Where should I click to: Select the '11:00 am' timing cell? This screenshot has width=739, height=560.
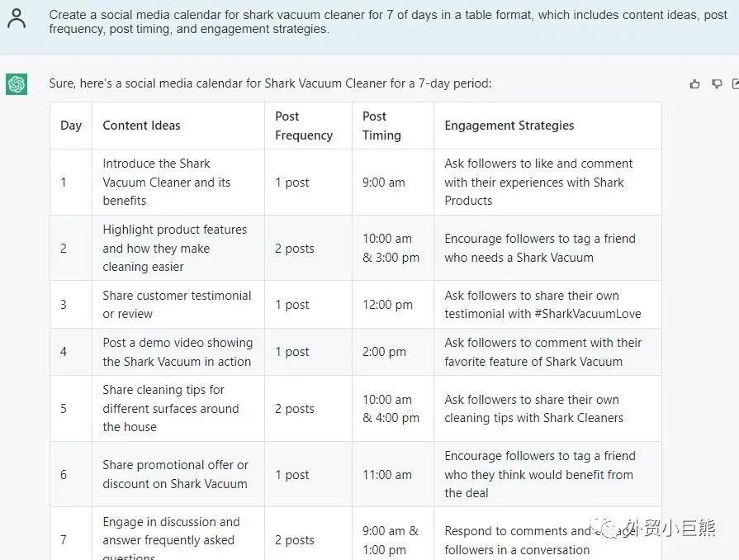pos(387,475)
